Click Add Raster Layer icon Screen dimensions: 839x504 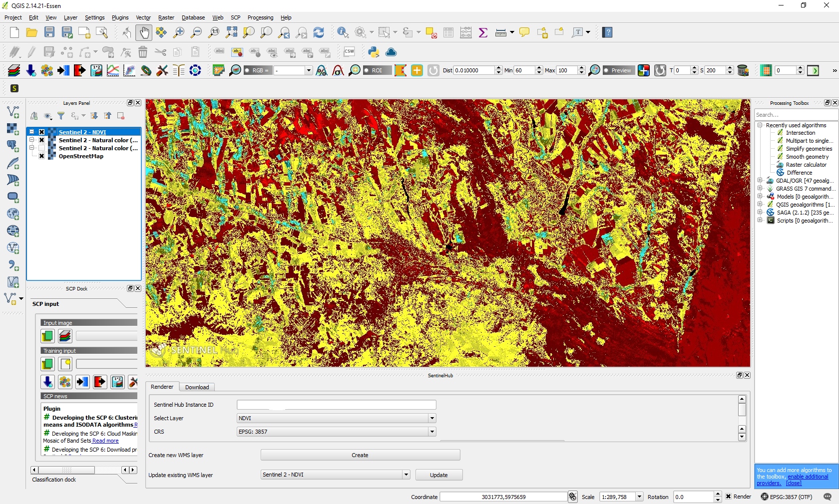tap(13, 129)
